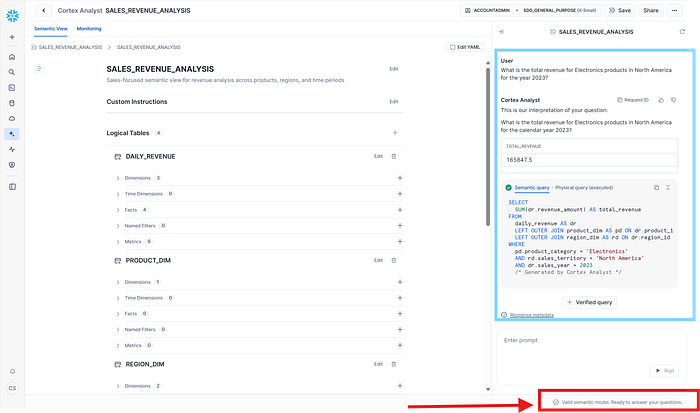Open the more options ellipsis menu
This screenshot has width=700, height=413.
pos(674,10)
